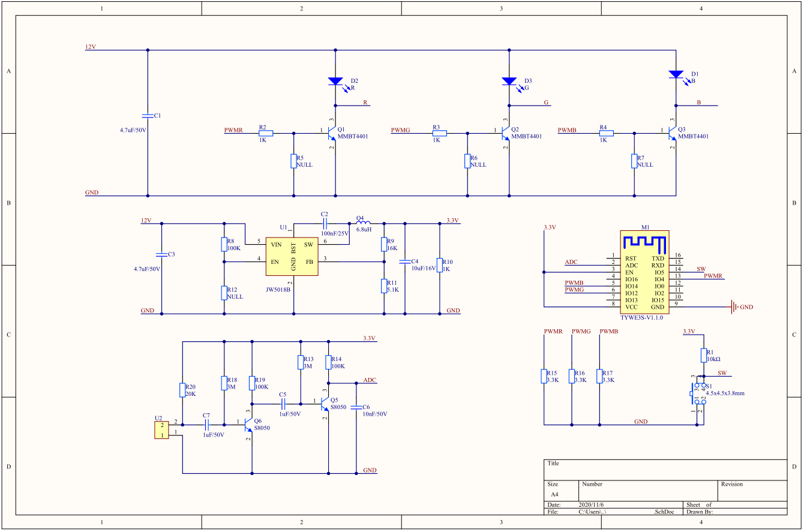Viewport: 804px width, 532px height.
Task: Select resistor R9 16K symbol
Action: pyautogui.click(x=384, y=244)
